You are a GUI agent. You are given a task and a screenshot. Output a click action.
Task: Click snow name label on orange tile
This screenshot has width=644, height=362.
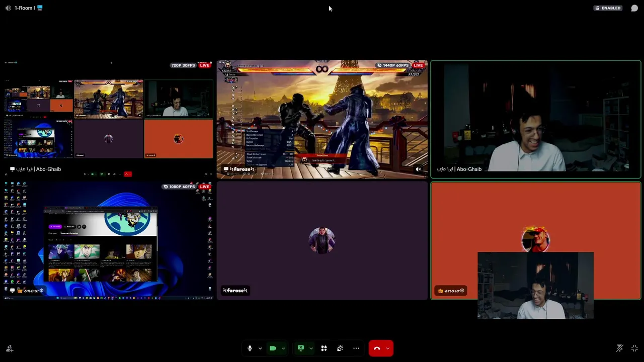coord(450,291)
